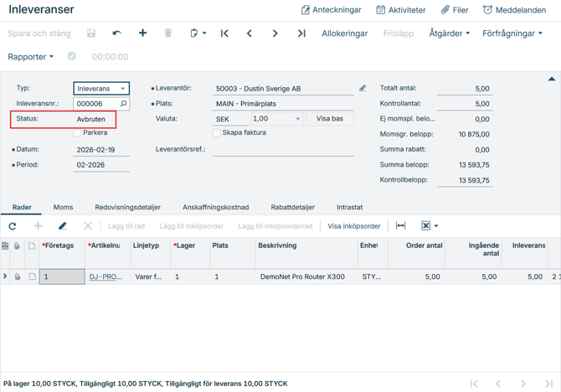Click the undo arrow icon in toolbar
This screenshot has height=392, width=561.
[116, 34]
